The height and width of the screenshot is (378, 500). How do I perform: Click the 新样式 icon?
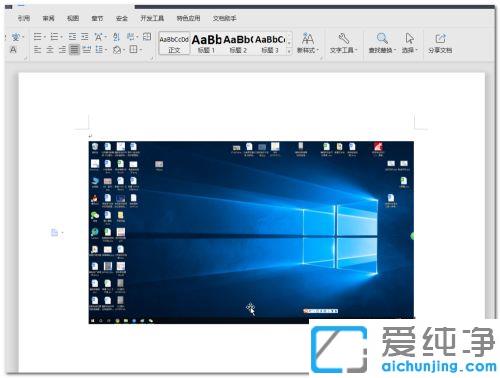coord(307,38)
